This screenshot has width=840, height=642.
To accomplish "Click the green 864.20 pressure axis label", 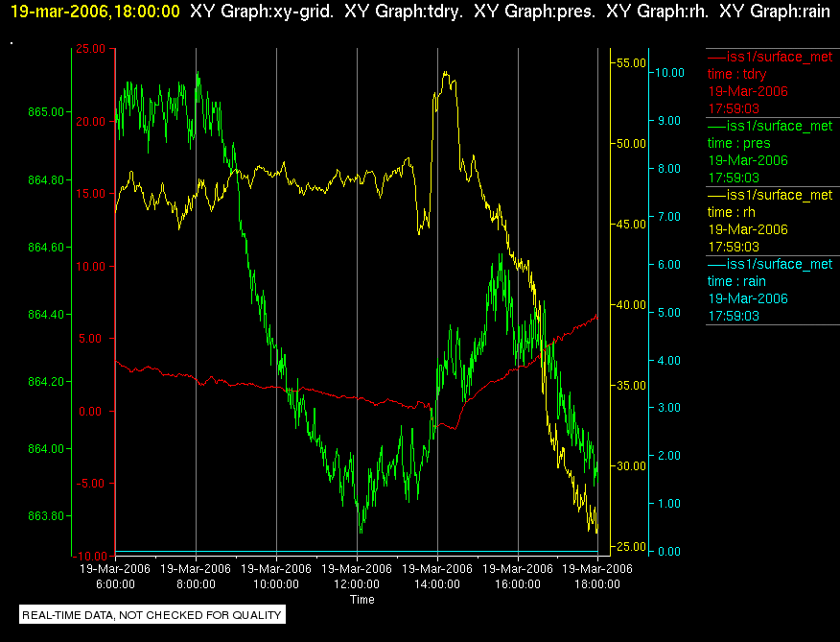I will click(x=45, y=381).
